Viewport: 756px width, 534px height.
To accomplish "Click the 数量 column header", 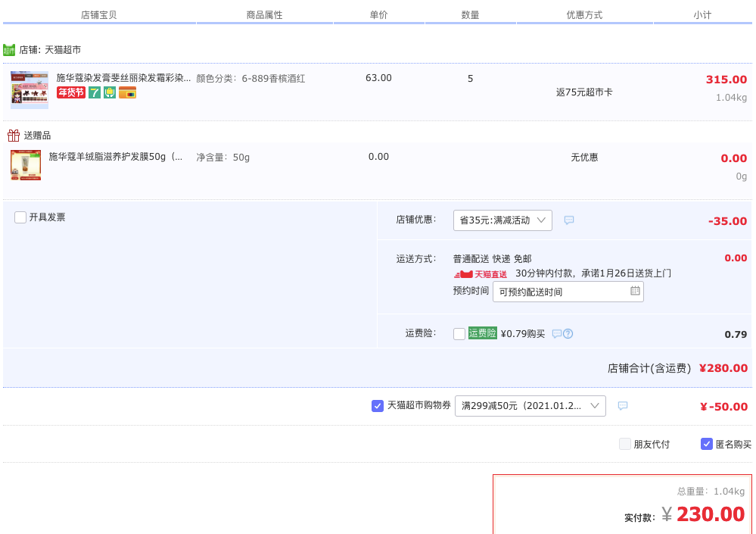I will point(470,15).
